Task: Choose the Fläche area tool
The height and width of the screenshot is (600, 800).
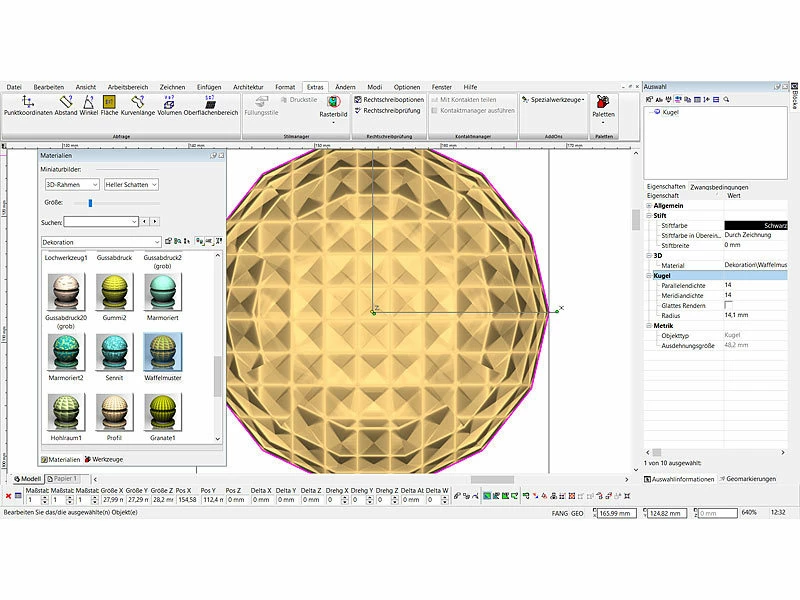Action: (x=110, y=102)
